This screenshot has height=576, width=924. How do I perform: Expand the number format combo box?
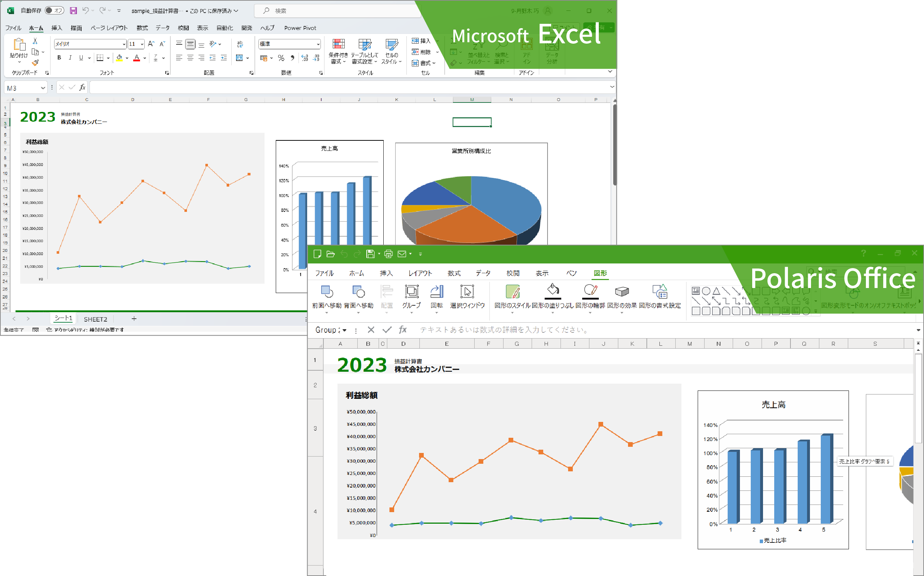tap(318, 44)
